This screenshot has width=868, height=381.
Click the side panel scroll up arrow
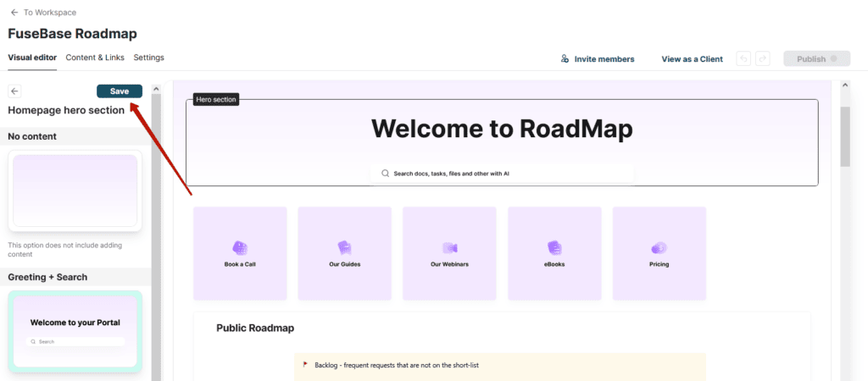[156, 88]
